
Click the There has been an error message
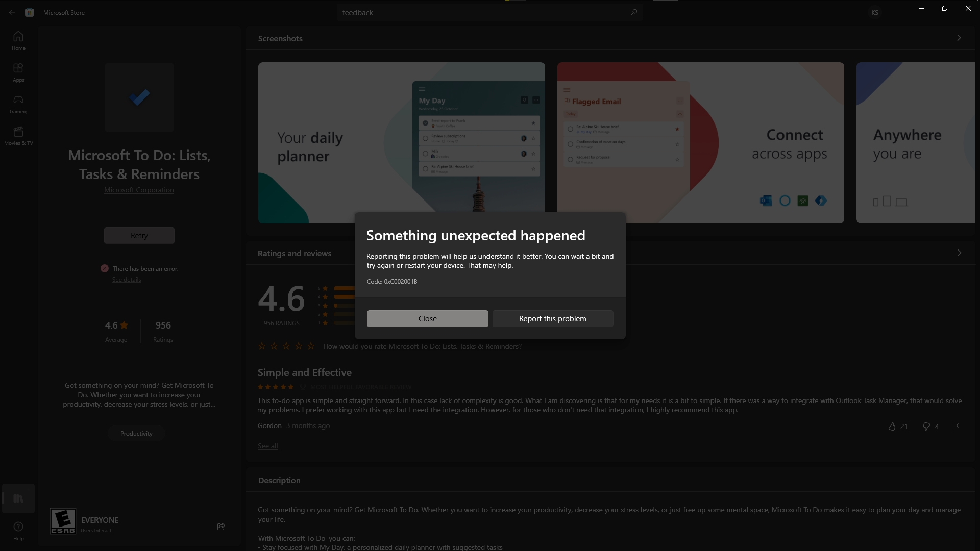pyautogui.click(x=145, y=268)
